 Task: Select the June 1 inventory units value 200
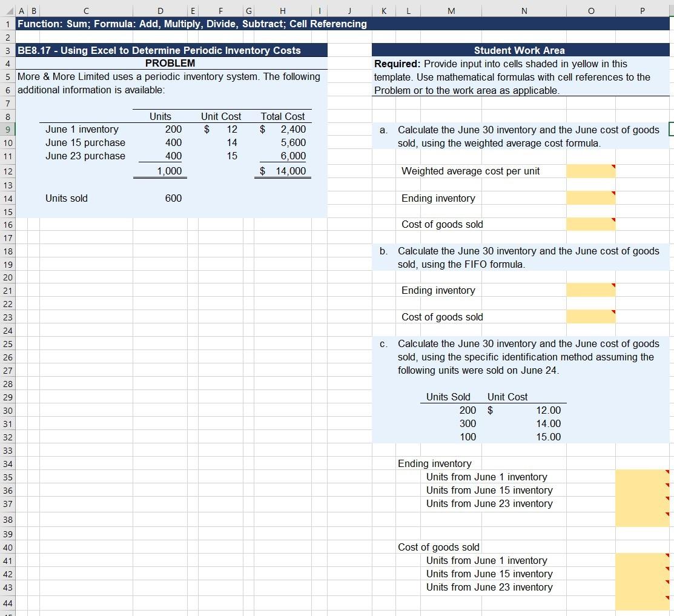coord(160,130)
